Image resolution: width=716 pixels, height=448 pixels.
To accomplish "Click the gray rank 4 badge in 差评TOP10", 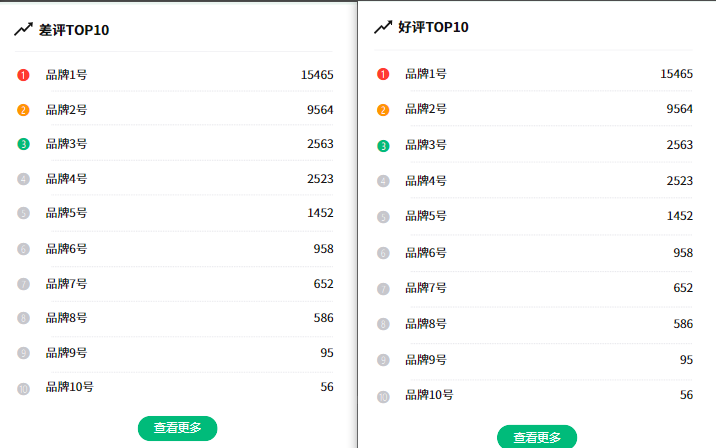I will [23, 179].
